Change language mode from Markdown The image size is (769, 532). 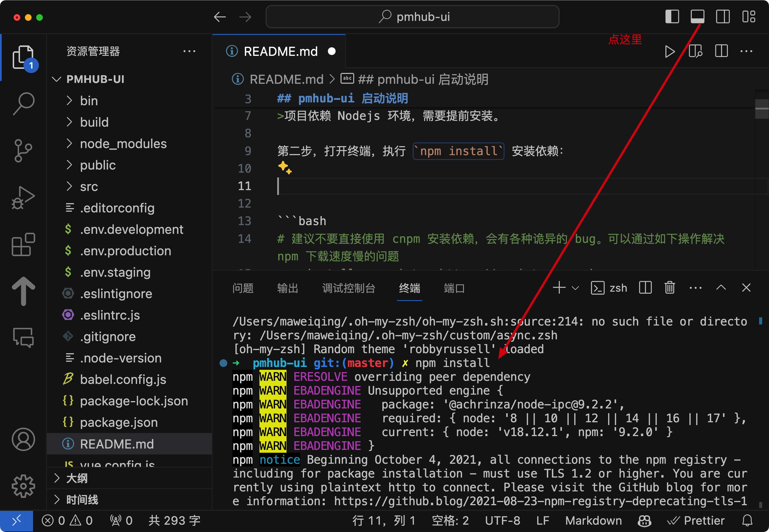(593, 520)
